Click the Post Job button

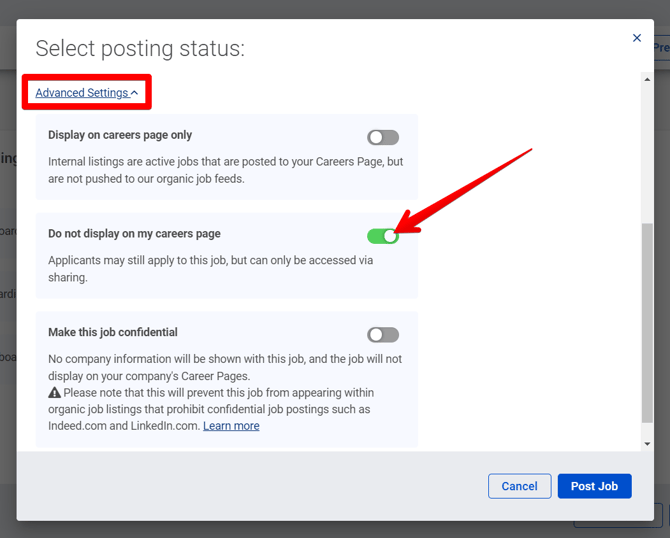pyautogui.click(x=594, y=486)
